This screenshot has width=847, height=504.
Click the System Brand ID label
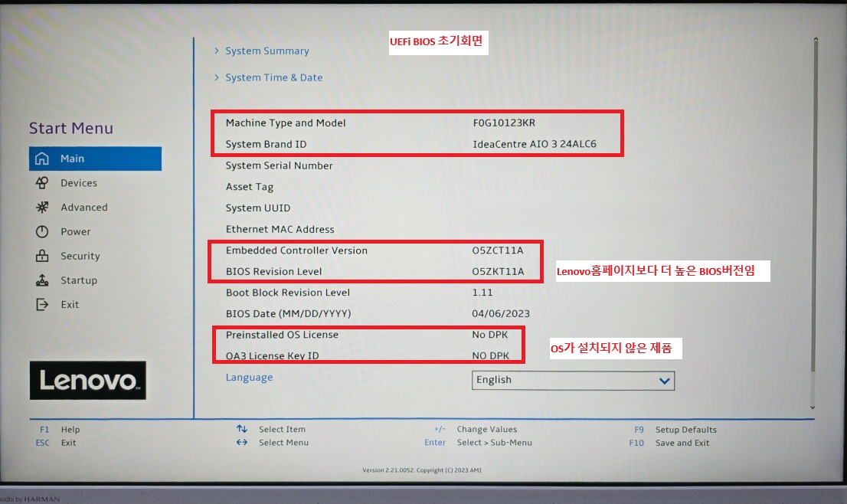point(266,144)
